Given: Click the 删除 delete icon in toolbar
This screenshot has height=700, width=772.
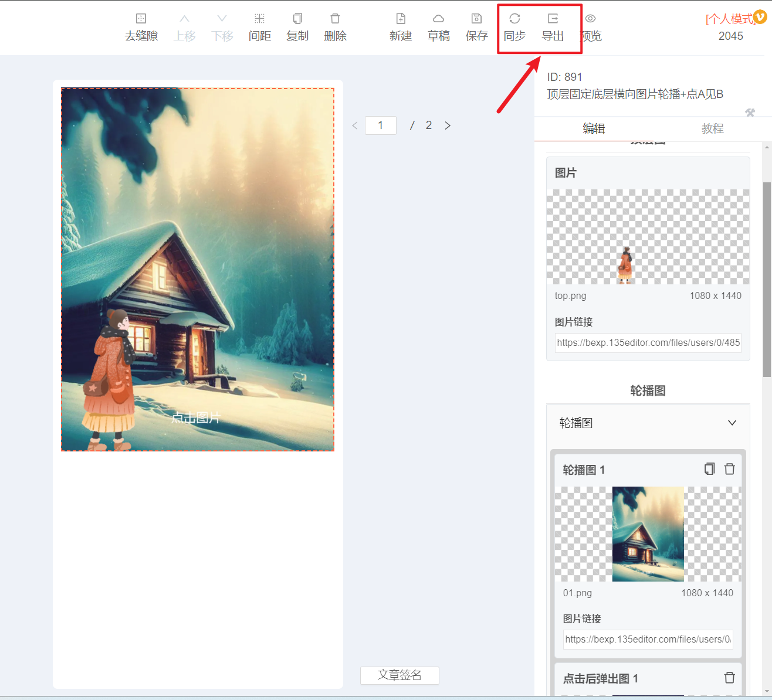Looking at the screenshot, I should (335, 19).
